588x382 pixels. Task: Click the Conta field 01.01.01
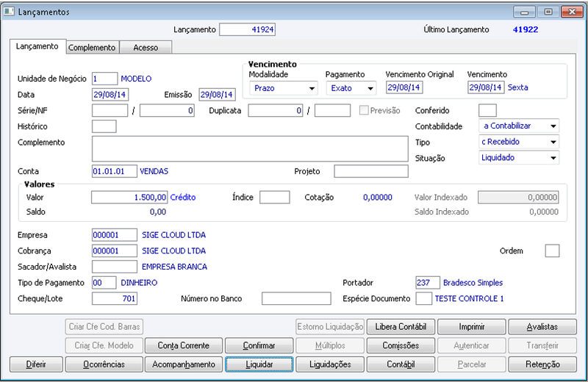pyautogui.click(x=115, y=171)
